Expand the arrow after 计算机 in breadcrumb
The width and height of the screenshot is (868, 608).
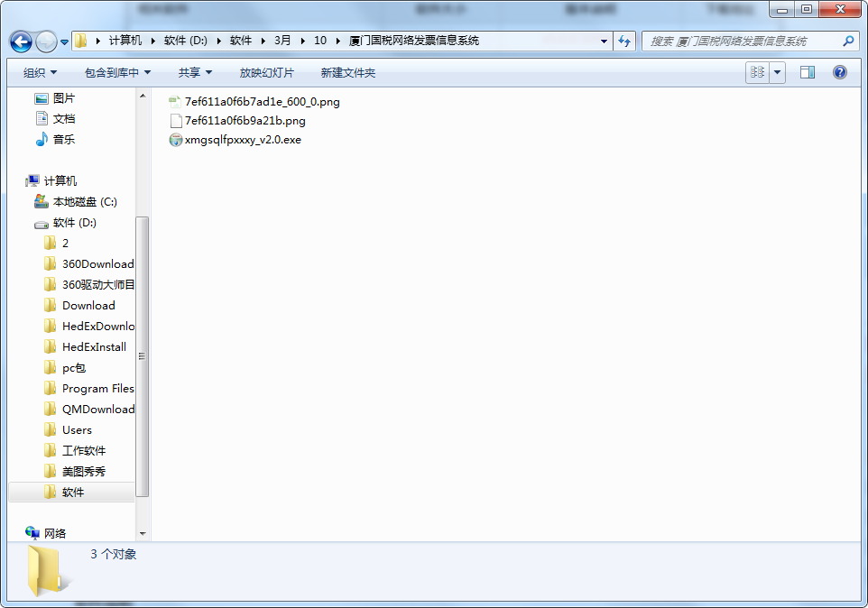click(152, 41)
